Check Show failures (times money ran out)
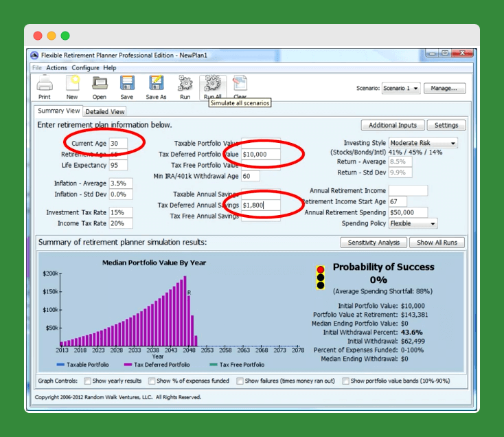The width and height of the screenshot is (504, 437). tap(240, 381)
